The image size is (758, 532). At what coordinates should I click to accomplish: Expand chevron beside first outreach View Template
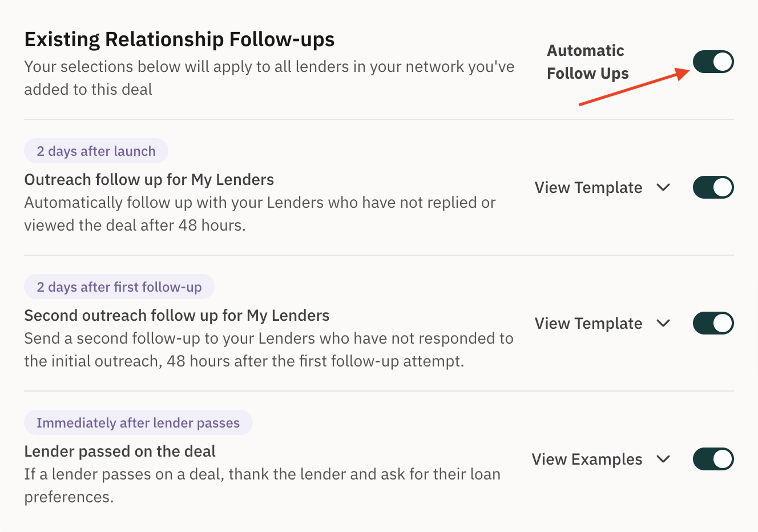(663, 187)
